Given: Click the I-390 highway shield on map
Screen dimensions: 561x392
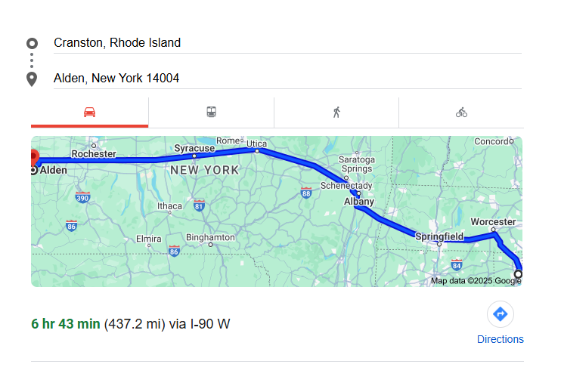Looking at the screenshot, I should point(83,197).
